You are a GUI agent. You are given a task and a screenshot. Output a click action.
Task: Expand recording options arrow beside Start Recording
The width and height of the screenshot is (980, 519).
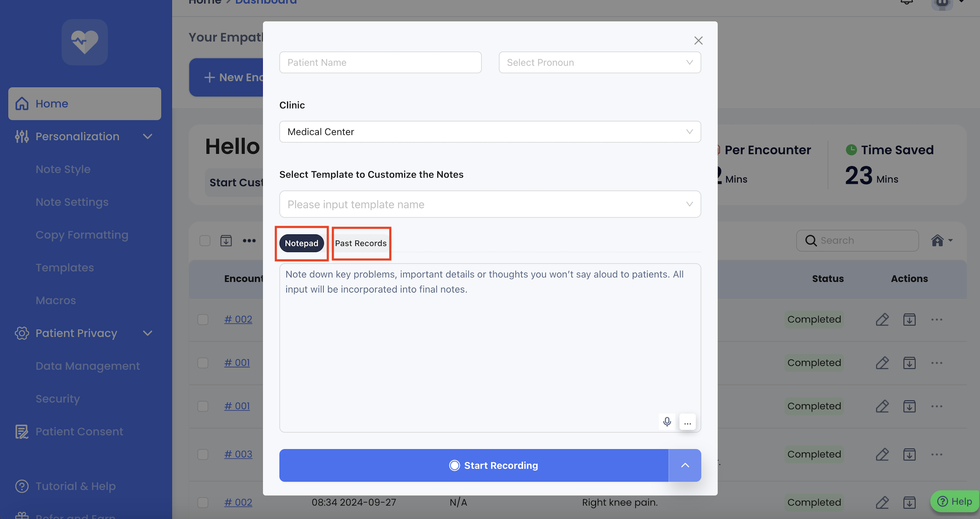click(685, 465)
